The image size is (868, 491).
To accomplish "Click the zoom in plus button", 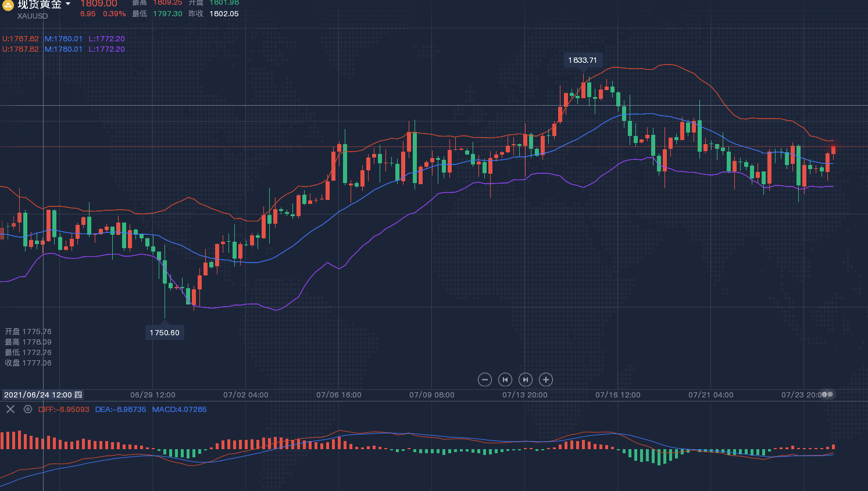I will [x=545, y=379].
